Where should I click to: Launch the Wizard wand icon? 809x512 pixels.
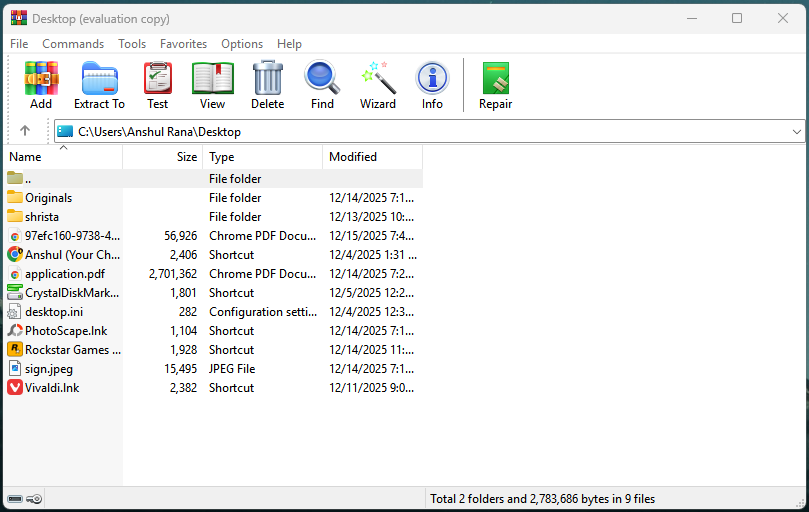tap(378, 78)
